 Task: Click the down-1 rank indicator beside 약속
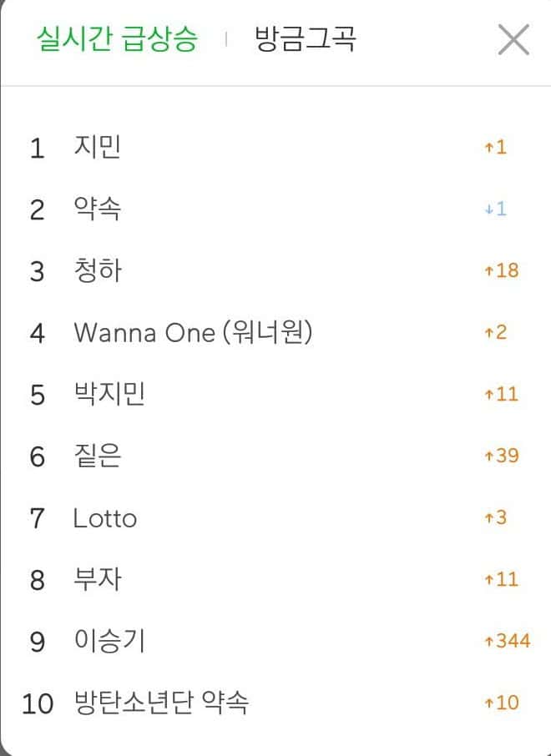click(496, 209)
